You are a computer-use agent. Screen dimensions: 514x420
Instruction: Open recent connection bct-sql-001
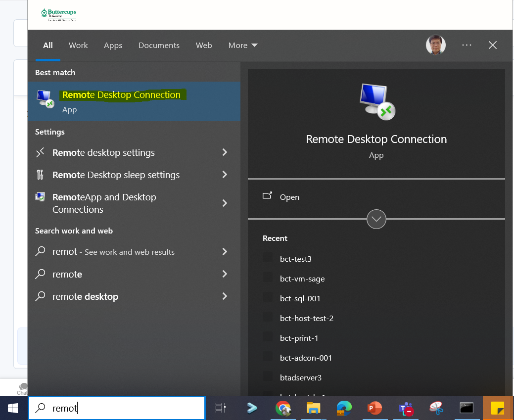pos(300,298)
